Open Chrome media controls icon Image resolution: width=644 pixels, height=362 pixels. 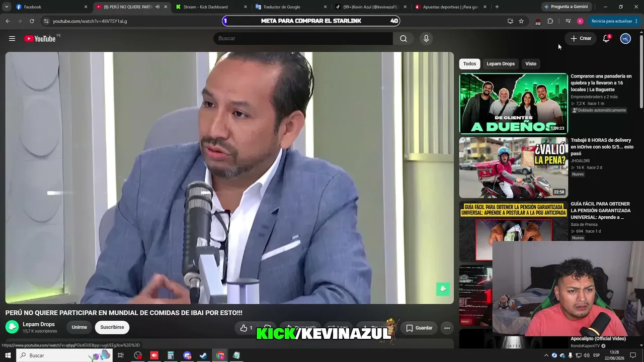(x=568, y=21)
